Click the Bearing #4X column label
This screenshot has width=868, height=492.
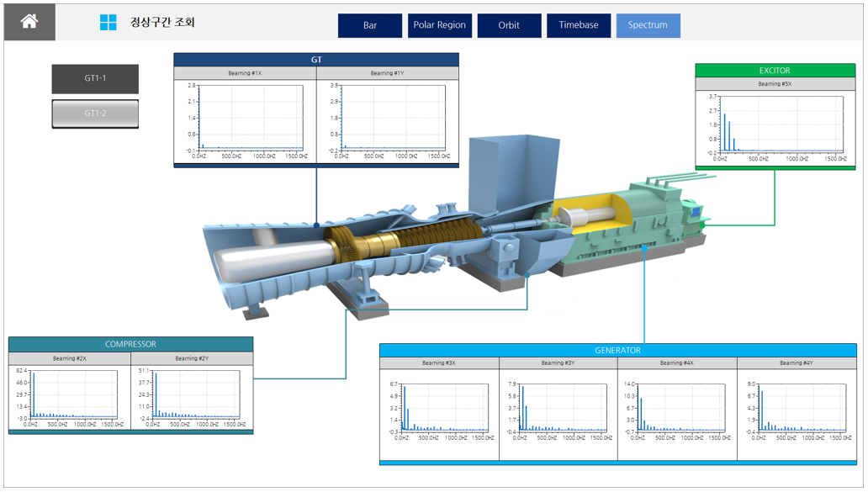677,363
